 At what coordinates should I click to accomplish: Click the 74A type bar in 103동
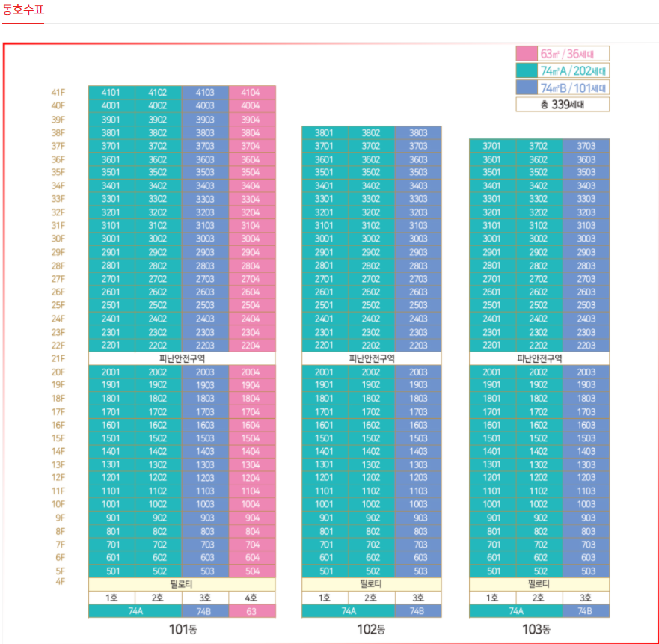point(515,611)
